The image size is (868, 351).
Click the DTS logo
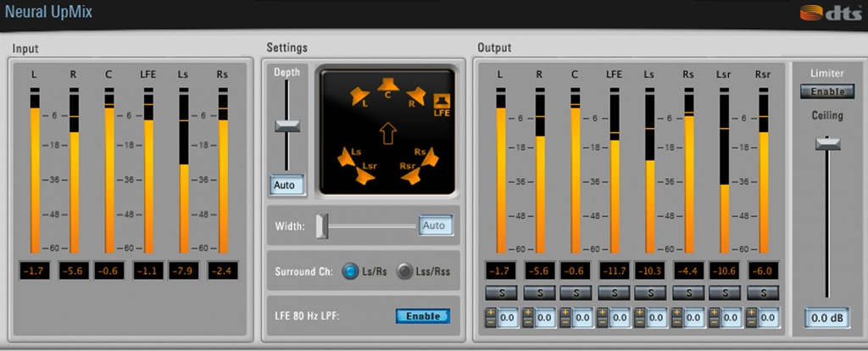pos(831,13)
